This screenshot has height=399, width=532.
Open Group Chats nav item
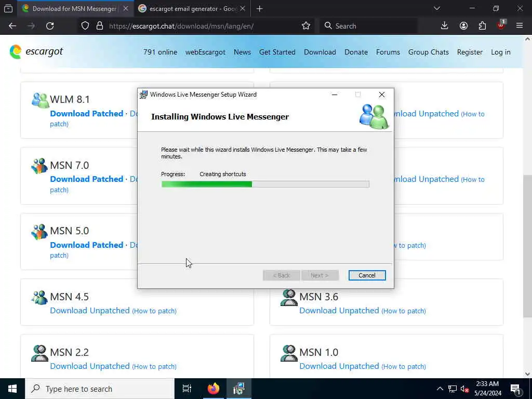429,52
